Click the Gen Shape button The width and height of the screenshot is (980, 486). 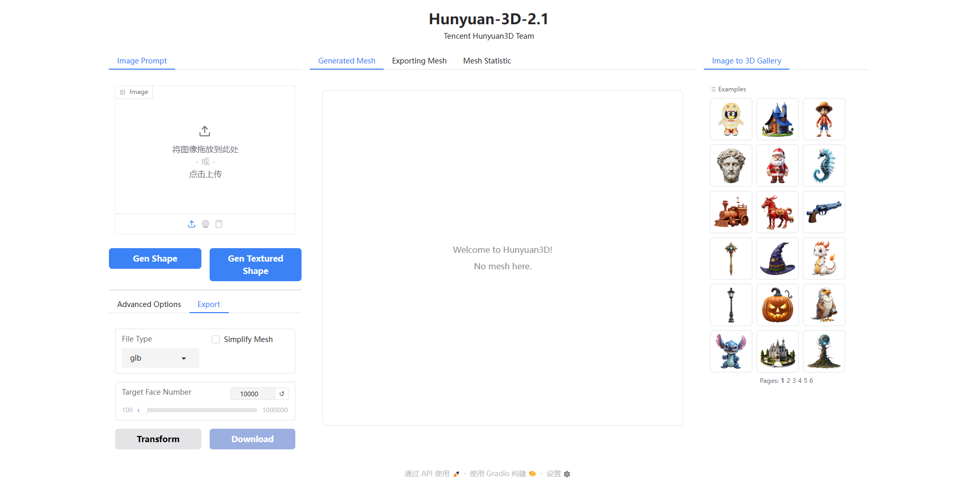click(x=155, y=258)
